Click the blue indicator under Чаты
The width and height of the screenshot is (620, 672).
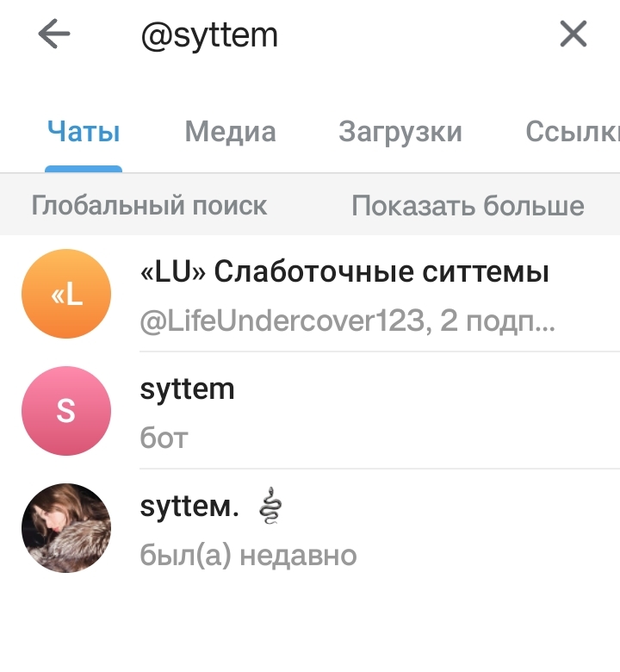(x=84, y=169)
